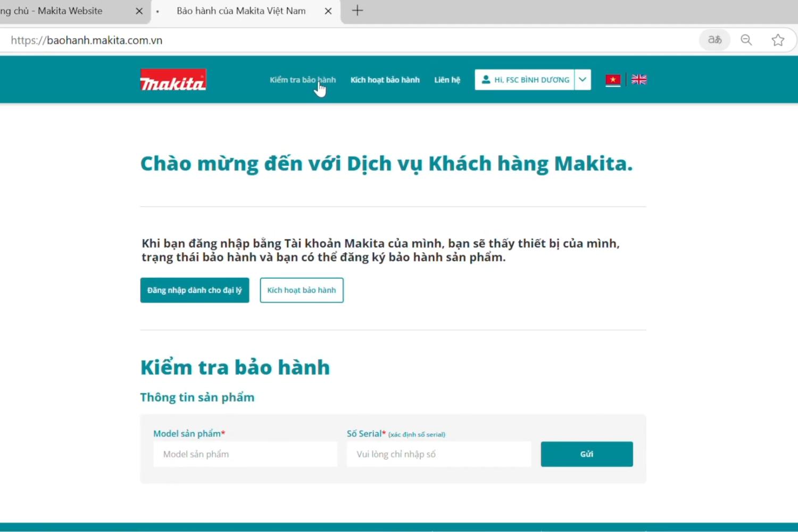Click the zoom magnifier in address bar
Viewport: 798px width, 532px height.
(746, 40)
